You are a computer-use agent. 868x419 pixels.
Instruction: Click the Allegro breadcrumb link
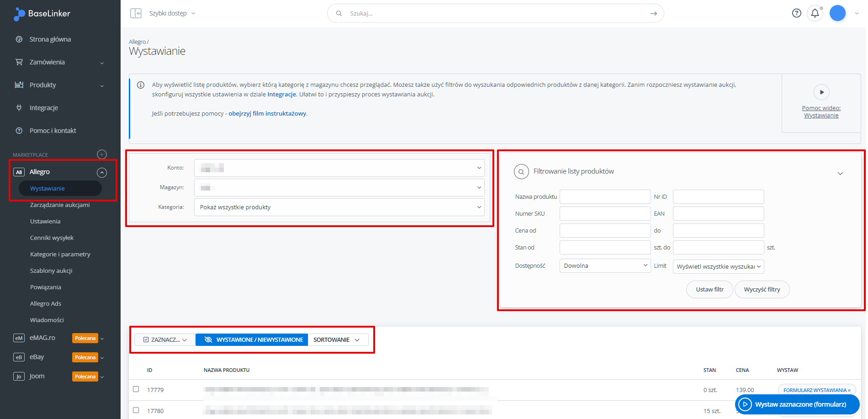click(137, 42)
